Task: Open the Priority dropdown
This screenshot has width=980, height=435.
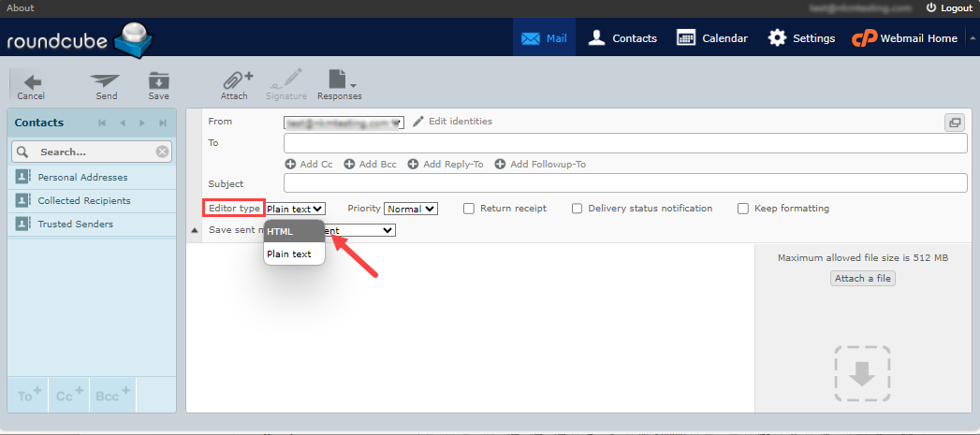Action: [410, 209]
